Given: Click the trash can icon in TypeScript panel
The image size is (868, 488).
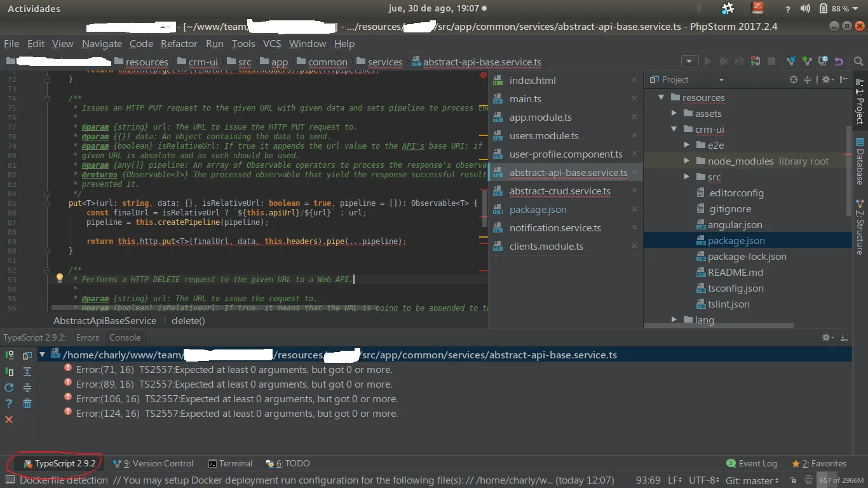Looking at the screenshot, I should (27, 403).
